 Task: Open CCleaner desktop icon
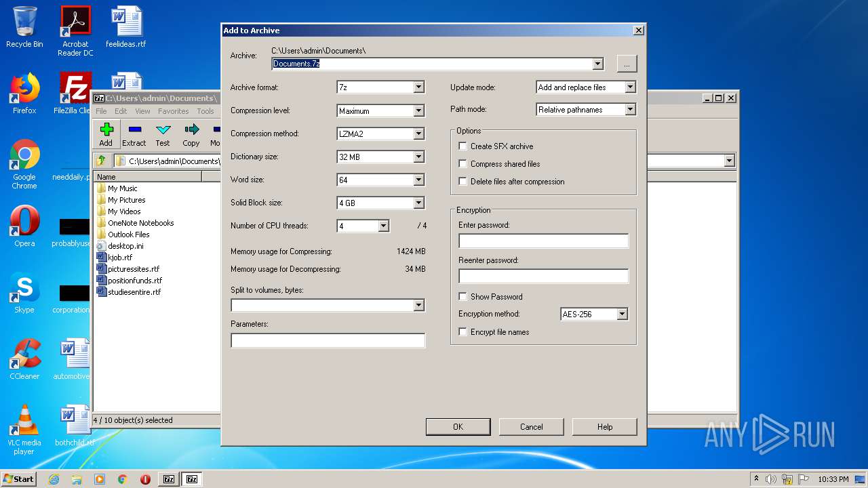24,359
